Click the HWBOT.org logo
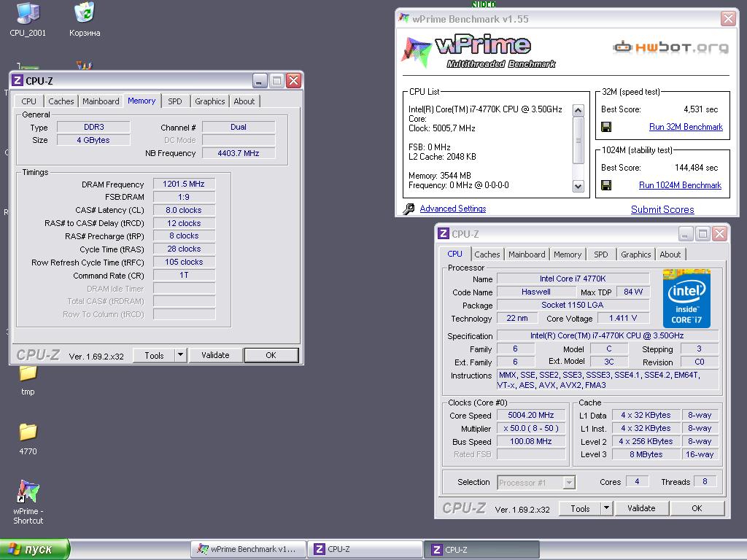Screen dimensions: 747x560 671,47
